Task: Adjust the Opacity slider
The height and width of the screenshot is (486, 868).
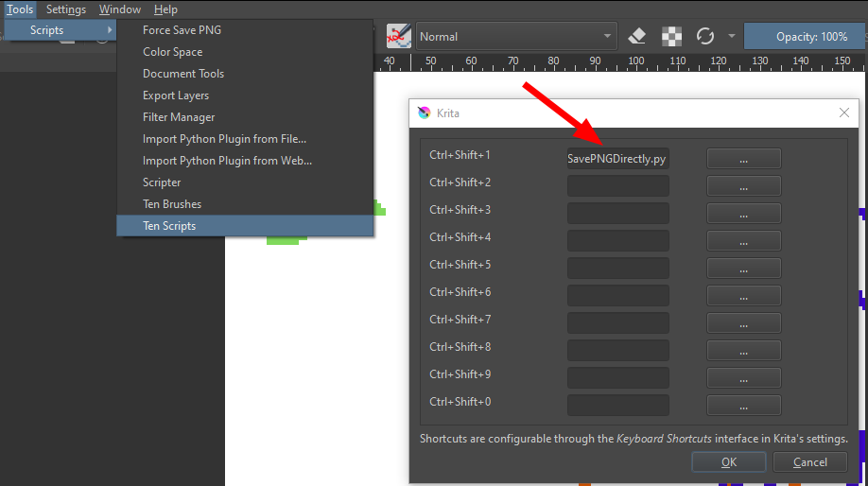Action: (806, 37)
